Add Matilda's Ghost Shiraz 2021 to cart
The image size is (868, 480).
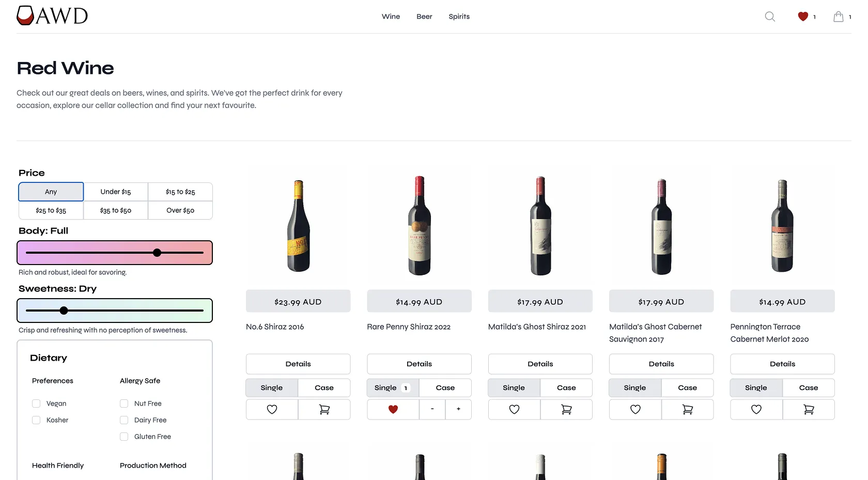tap(566, 409)
